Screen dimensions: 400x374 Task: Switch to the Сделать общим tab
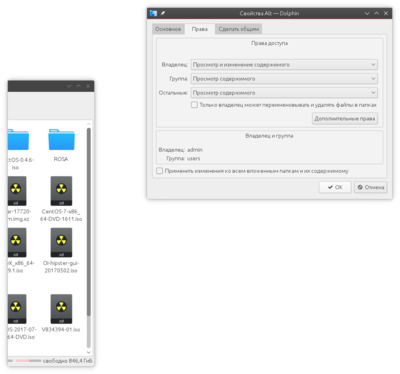(x=239, y=29)
